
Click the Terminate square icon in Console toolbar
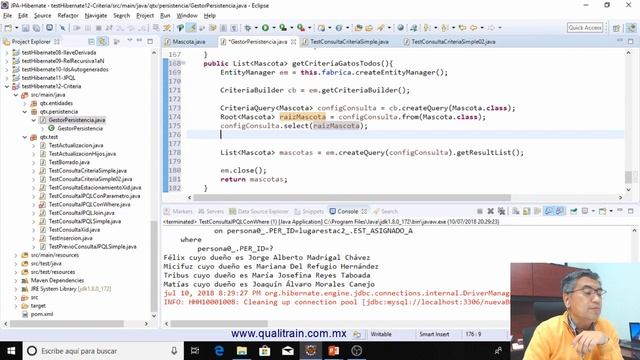pyautogui.click(x=480, y=211)
